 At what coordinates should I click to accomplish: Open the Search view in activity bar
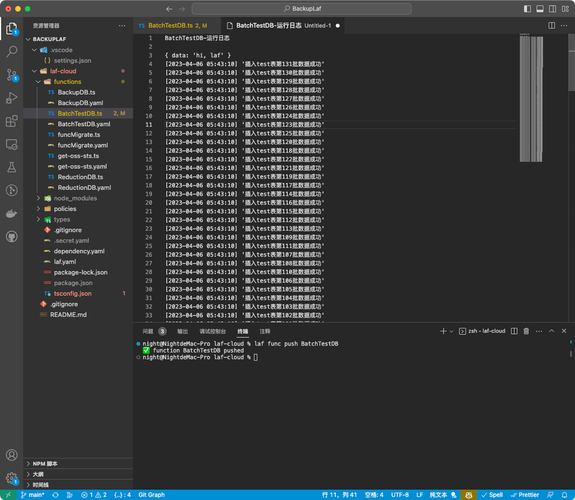pyautogui.click(x=12, y=51)
